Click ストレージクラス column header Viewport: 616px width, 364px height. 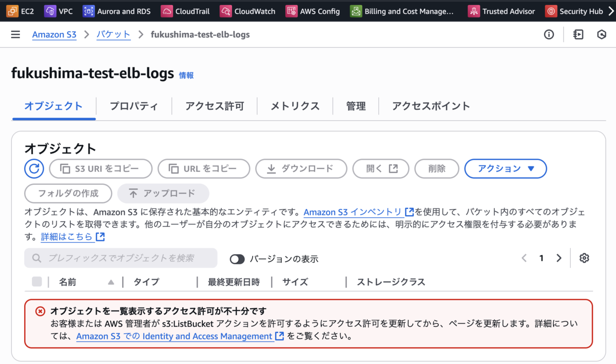pos(391,282)
